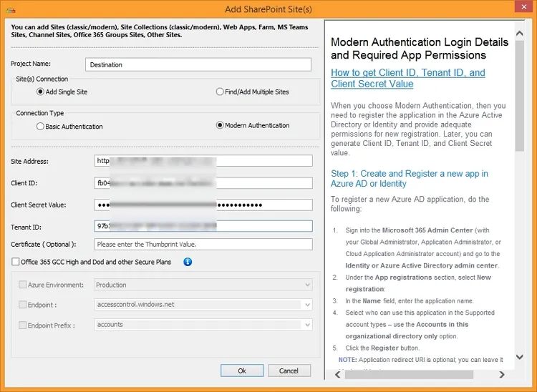Click the 'Click the Register button' step text
Viewport: 537px width, 392px height.
(382, 348)
